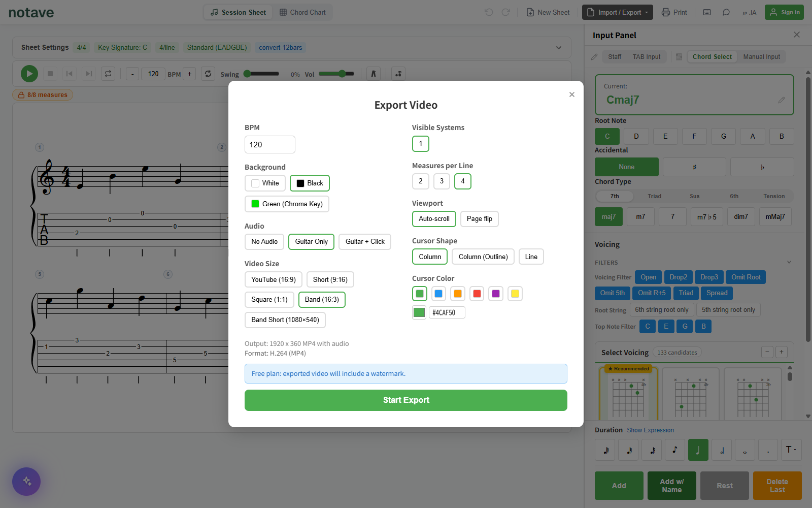The height and width of the screenshot is (508, 812).
Task: Collapse the Filters section chevron
Action: (789, 262)
